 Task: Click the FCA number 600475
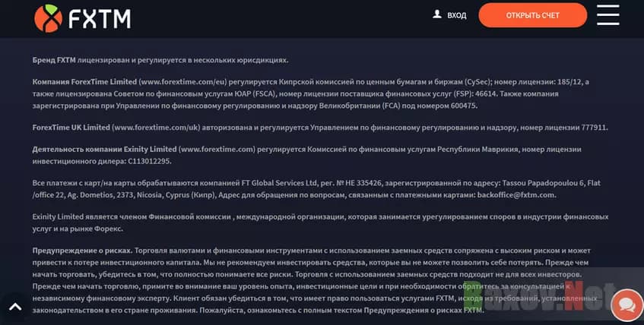coord(463,106)
